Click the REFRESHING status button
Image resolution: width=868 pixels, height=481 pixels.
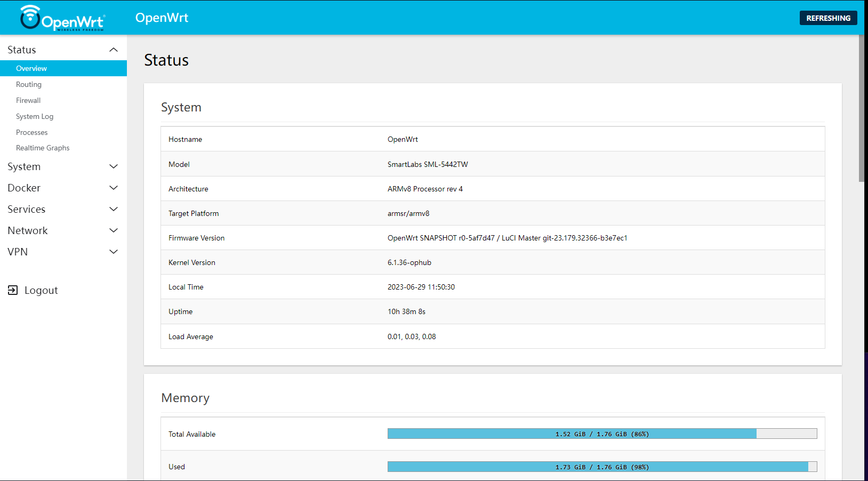tap(827, 18)
